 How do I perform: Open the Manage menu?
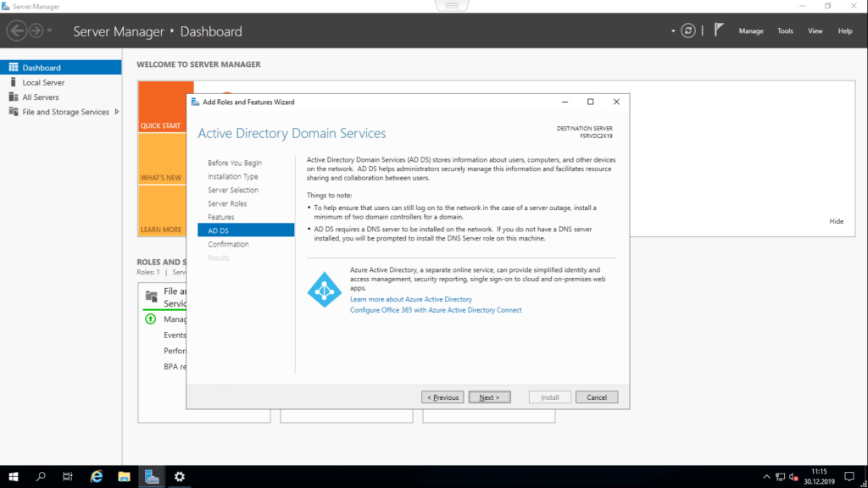[x=750, y=31]
